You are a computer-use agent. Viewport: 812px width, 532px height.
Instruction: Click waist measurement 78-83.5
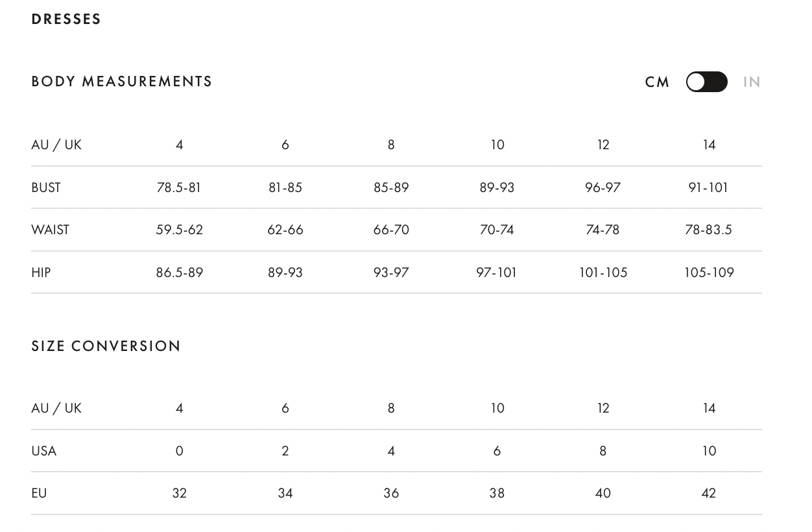pyautogui.click(x=708, y=230)
